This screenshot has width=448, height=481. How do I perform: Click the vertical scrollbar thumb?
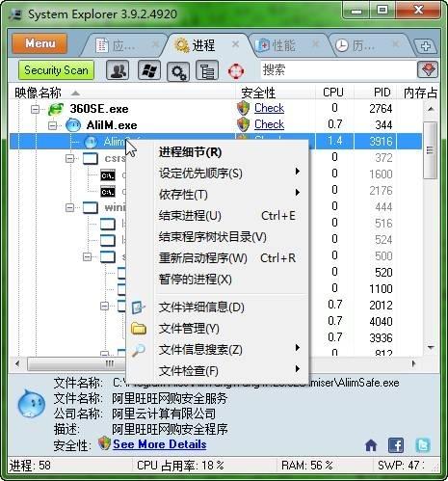(x=430, y=150)
